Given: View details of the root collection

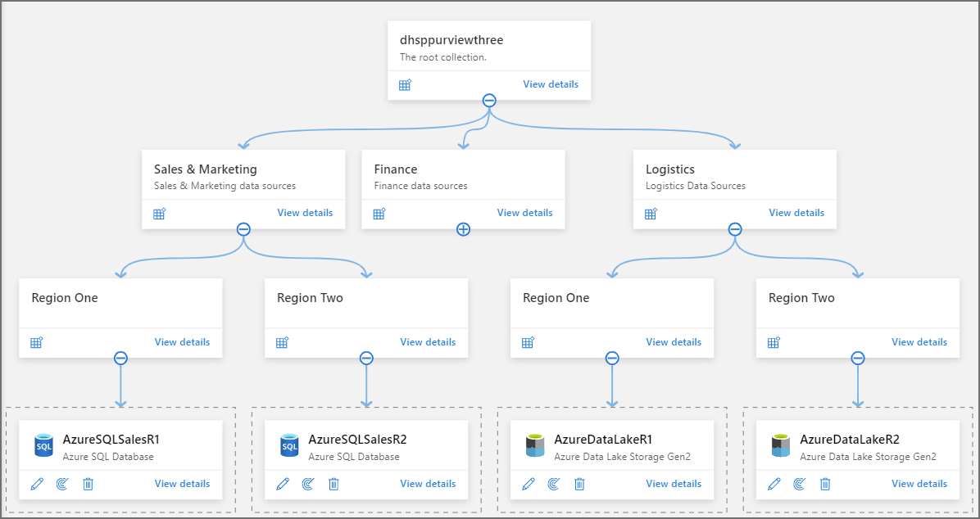Looking at the screenshot, I should 551,84.
